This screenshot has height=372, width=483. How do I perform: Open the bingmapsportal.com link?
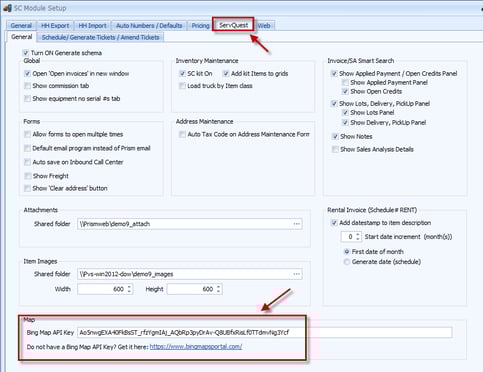[x=196, y=347]
